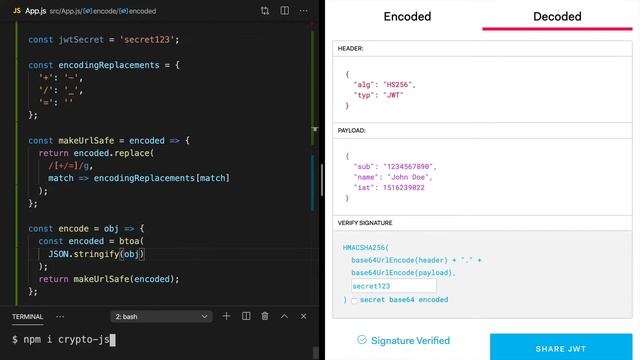The image size is (640, 360).
Task: Click the const encoded = btoa( line
Action: click(91, 242)
